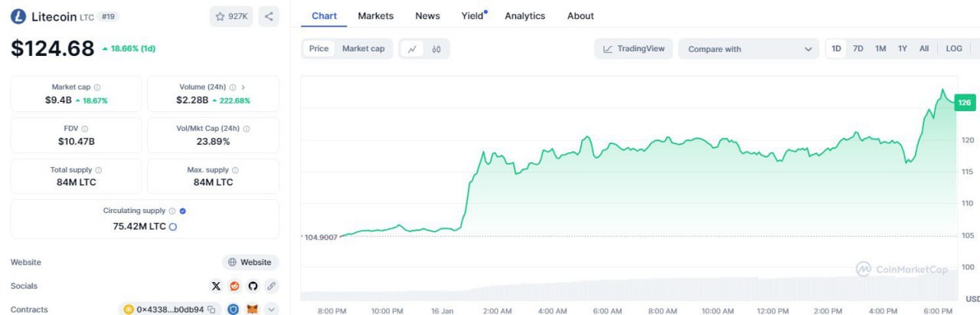
Task: Click the blue verified badge icon
Action: click(x=183, y=211)
